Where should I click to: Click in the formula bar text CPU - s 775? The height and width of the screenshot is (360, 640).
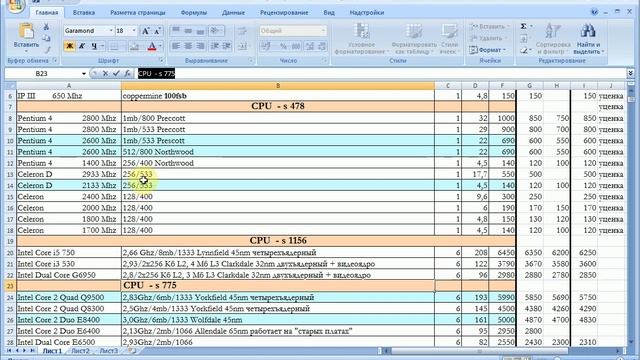pos(156,73)
